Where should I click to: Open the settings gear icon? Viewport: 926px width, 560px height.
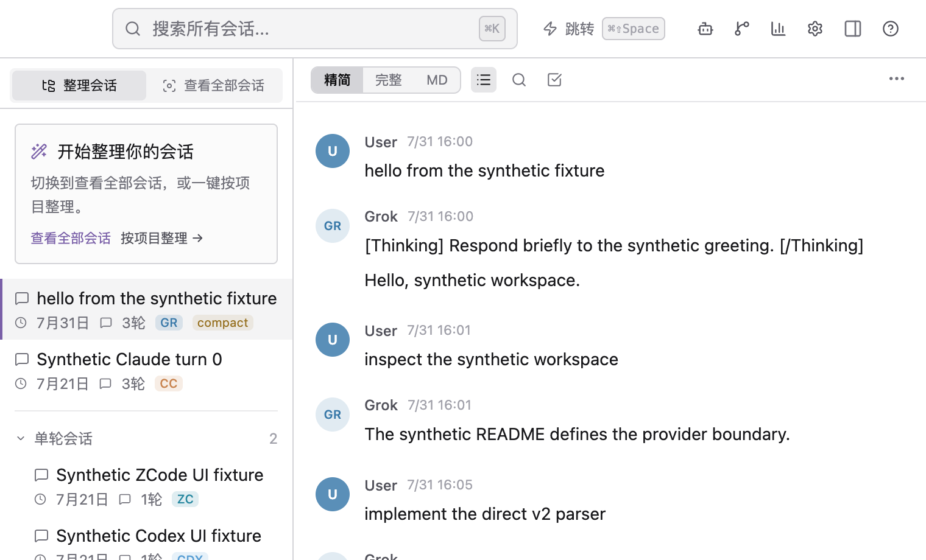click(815, 29)
